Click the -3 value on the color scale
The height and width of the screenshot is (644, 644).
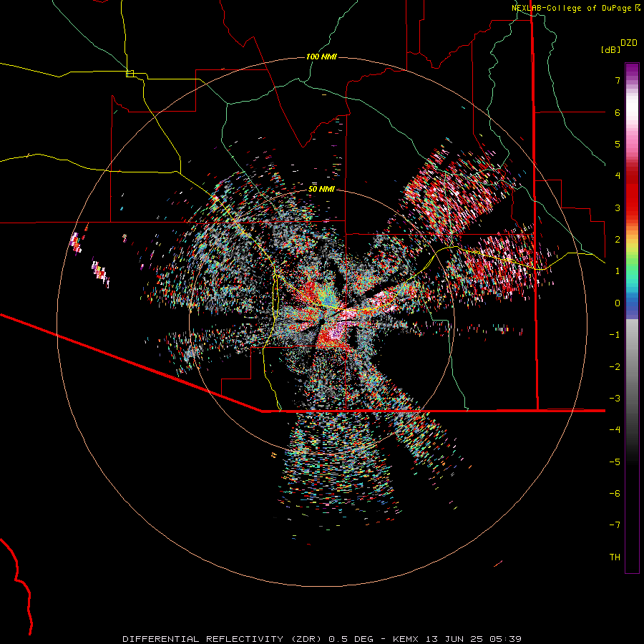615,398
